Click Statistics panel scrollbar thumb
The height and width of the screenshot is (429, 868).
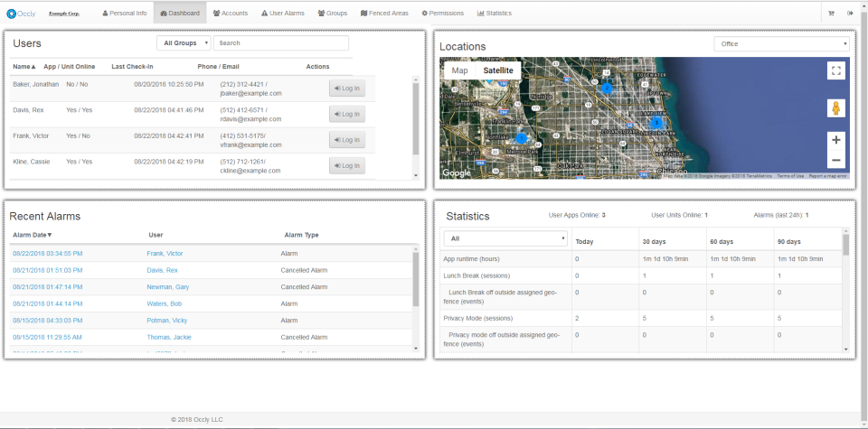tap(845, 245)
